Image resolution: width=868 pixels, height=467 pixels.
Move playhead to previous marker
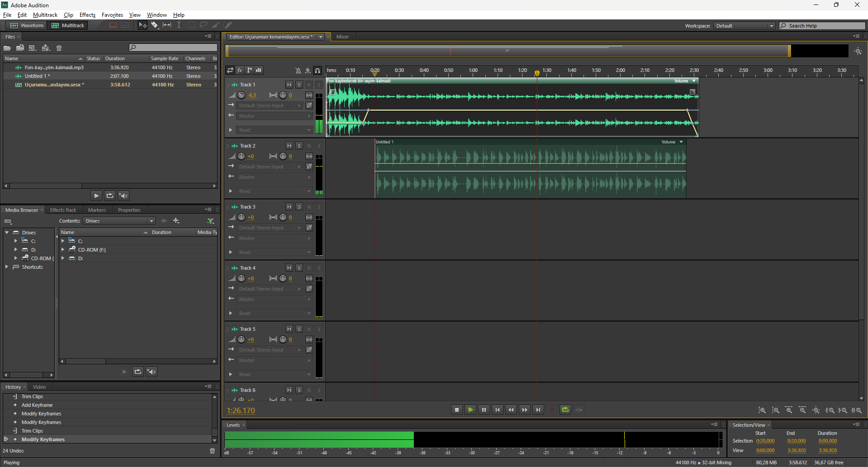click(x=498, y=410)
